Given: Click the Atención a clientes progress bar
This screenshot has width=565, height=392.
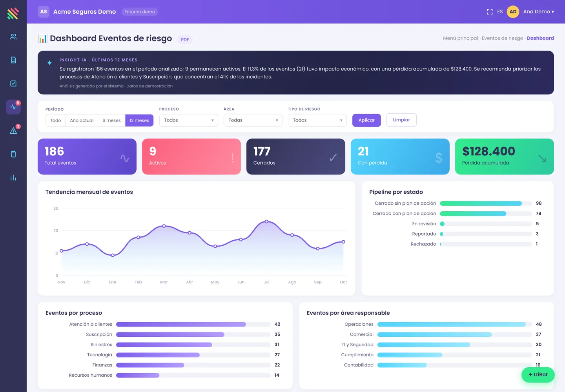Looking at the screenshot, I should point(193,324).
